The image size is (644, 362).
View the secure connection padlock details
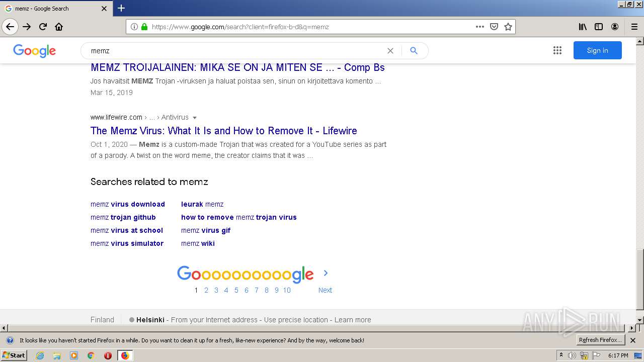(144, 27)
